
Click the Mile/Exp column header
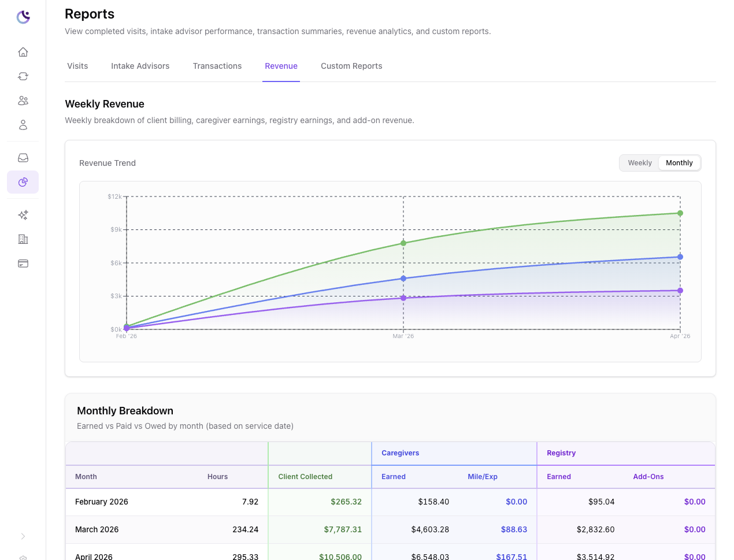coord(483,477)
